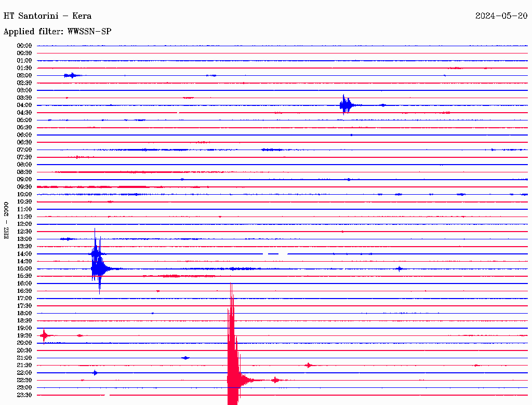Click the 07:30 time label
This screenshot has height=405, width=532.
click(24, 157)
